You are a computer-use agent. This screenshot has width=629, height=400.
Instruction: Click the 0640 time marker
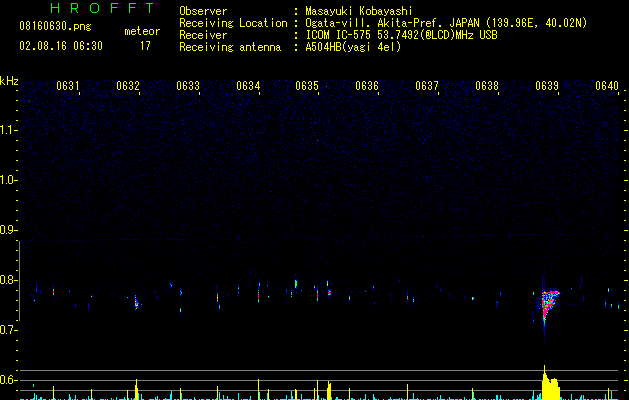coord(607,86)
